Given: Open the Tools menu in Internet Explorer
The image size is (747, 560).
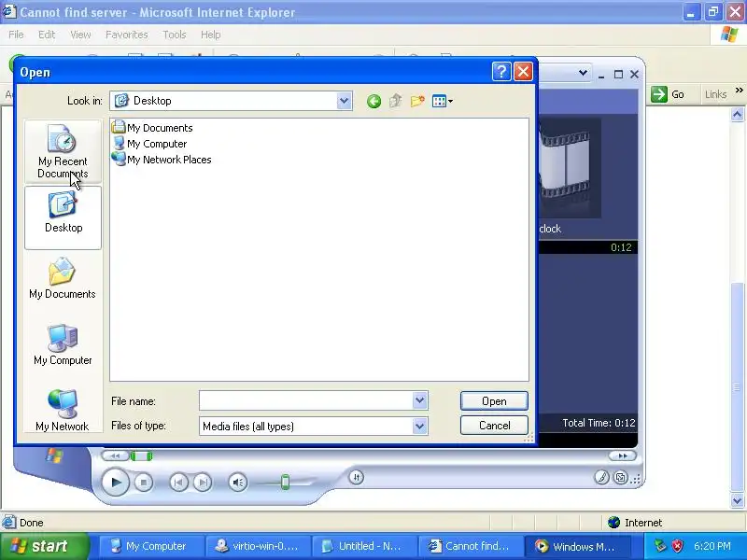Looking at the screenshot, I should tap(175, 35).
